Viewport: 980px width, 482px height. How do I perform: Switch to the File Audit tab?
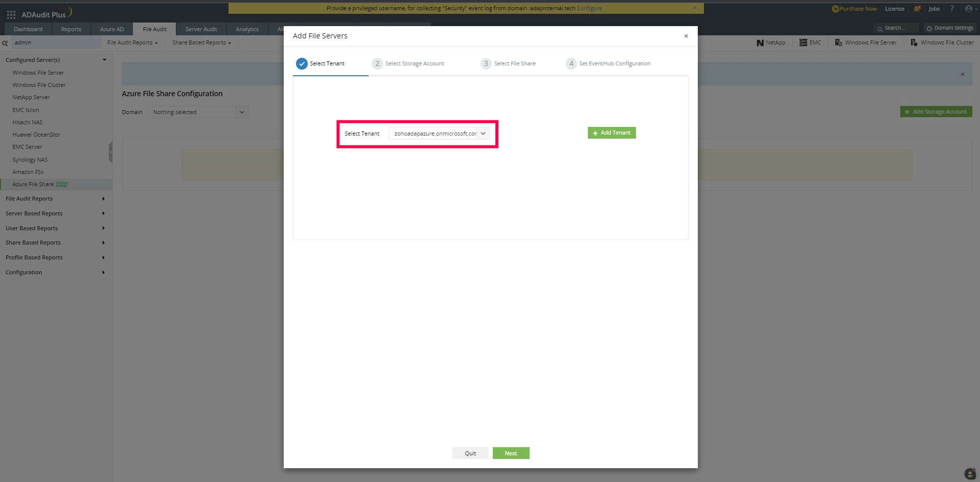[154, 29]
